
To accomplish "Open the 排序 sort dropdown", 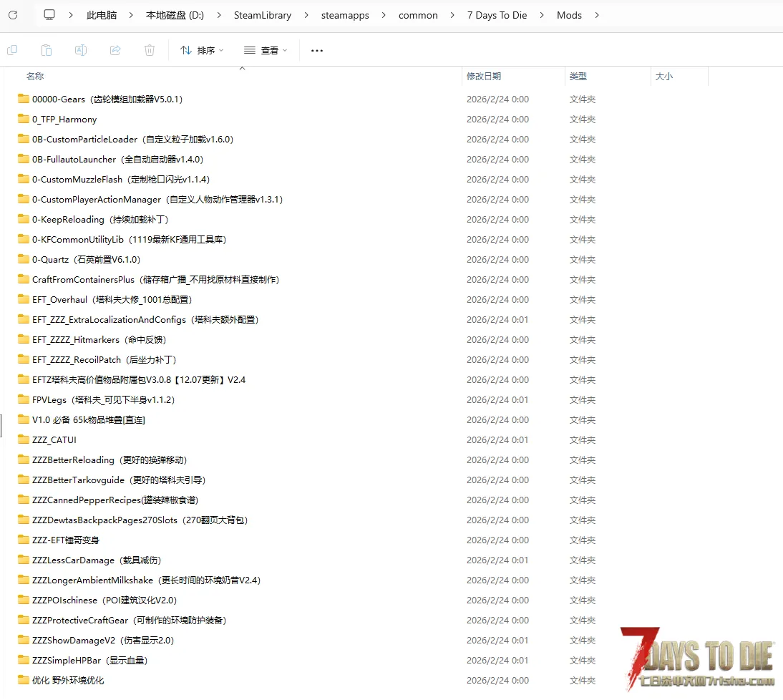I will click(x=202, y=50).
